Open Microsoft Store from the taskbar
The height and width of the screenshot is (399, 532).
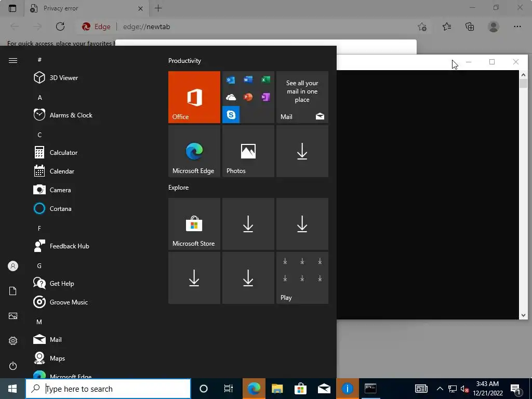pyautogui.click(x=301, y=389)
